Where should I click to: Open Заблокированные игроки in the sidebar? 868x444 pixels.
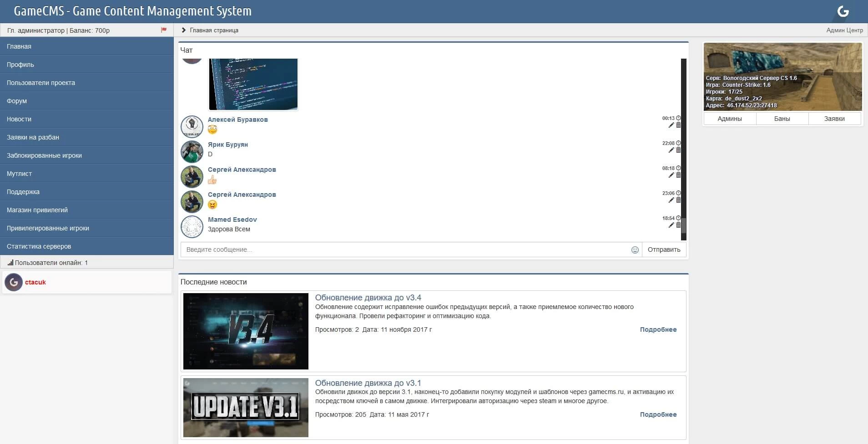(87, 155)
